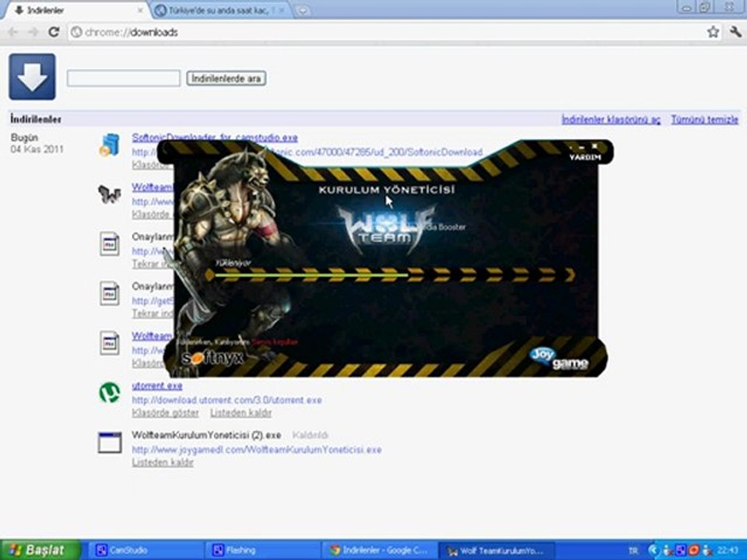747x560 pixels.
Task: Bookmark this page with the star icon
Action: (713, 32)
